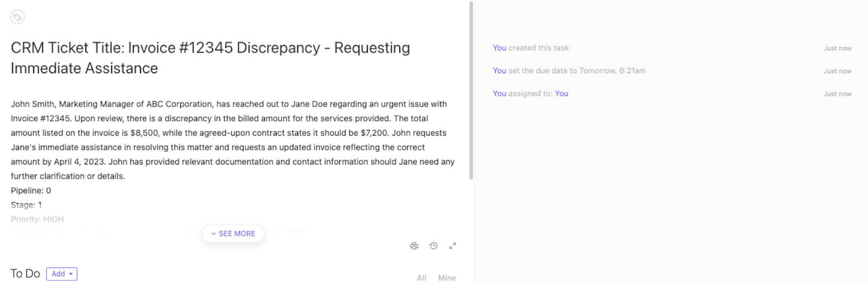Click the add tags icon above the title
Image resolution: width=868 pixels, height=283 pixels.
pyautogui.click(x=17, y=17)
